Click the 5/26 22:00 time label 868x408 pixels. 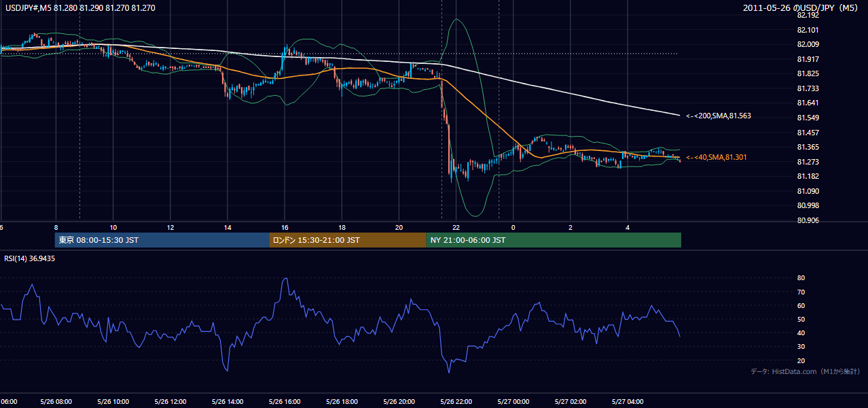[456, 401]
